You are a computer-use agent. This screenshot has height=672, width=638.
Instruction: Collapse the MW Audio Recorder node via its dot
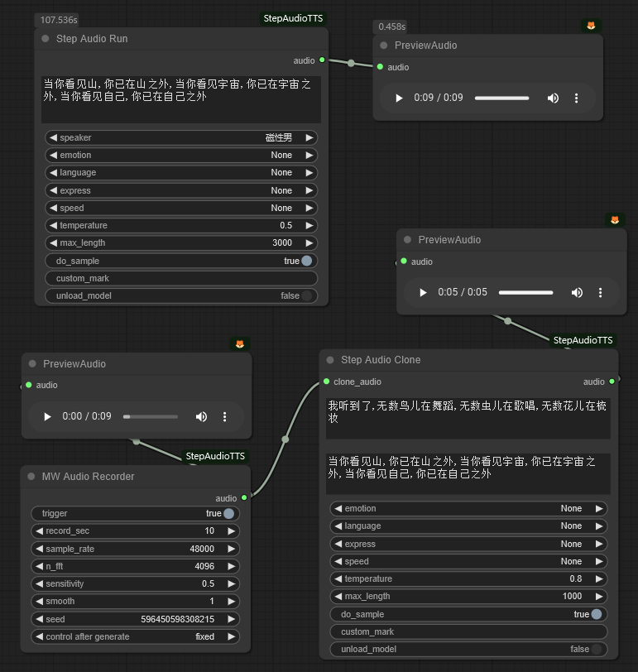tap(31, 477)
